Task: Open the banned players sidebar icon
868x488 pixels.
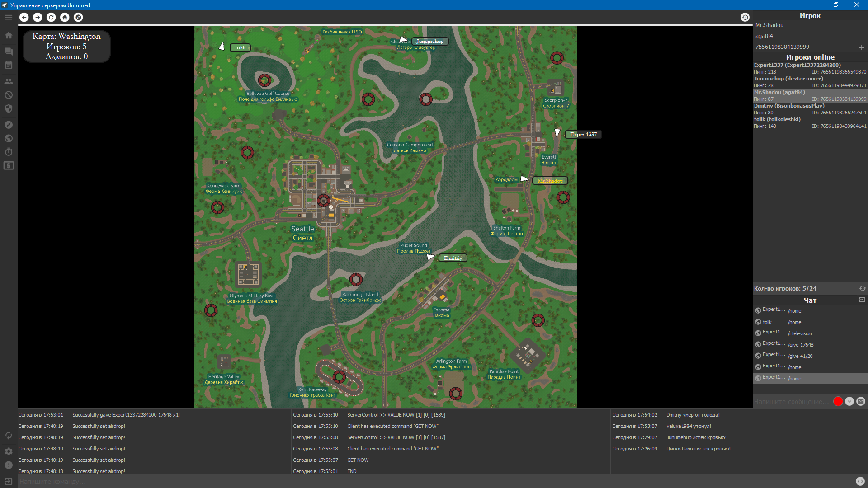Action: (9, 95)
